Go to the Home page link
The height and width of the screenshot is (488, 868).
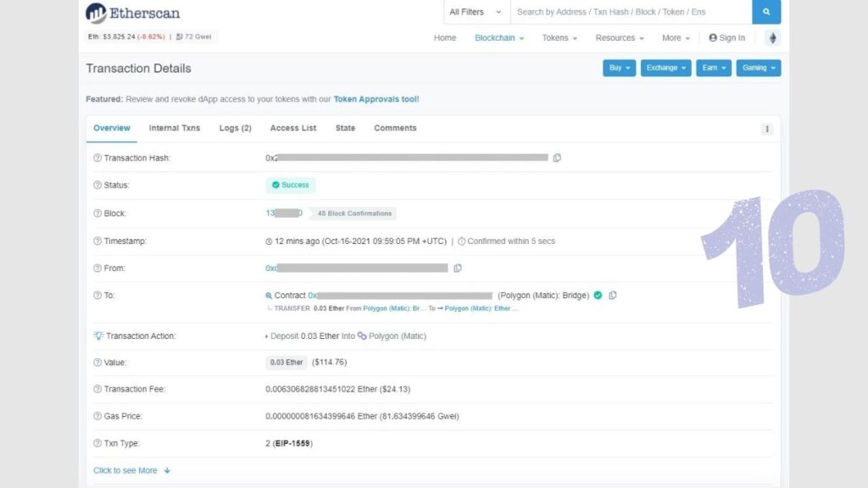(445, 37)
